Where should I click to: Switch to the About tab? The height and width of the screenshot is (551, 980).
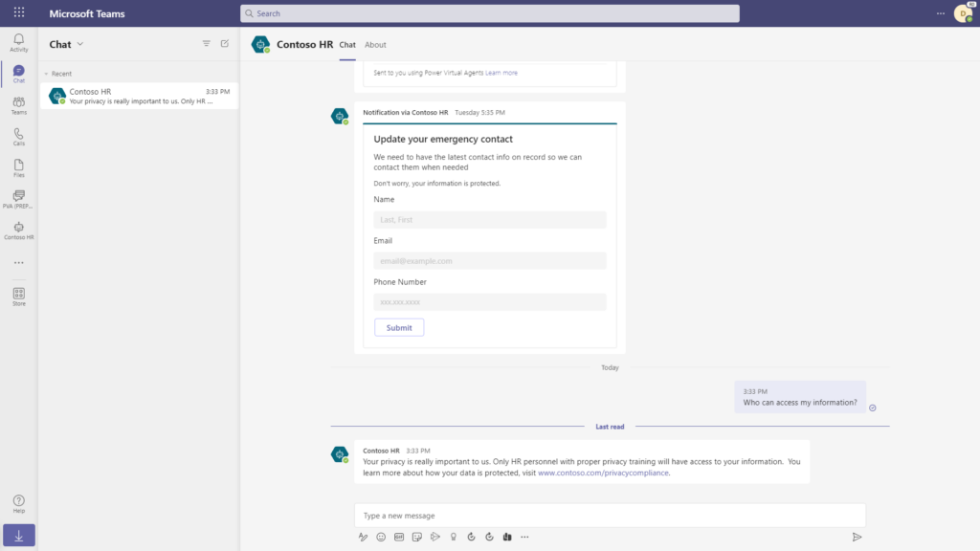(x=375, y=45)
